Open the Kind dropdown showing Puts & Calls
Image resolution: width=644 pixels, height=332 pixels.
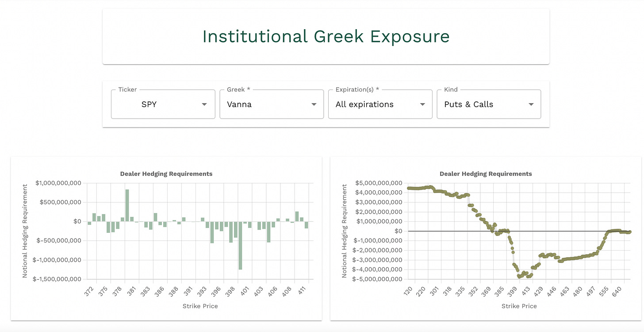tap(489, 104)
